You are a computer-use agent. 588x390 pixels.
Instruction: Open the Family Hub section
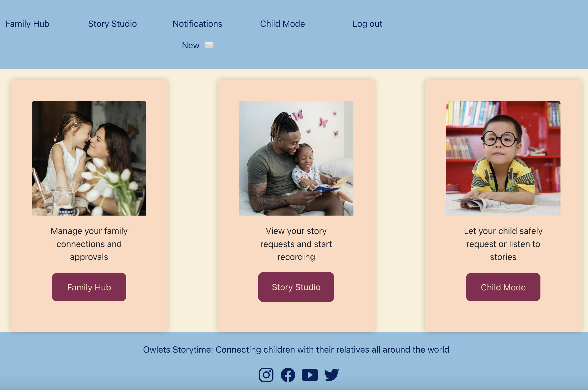[x=27, y=24]
